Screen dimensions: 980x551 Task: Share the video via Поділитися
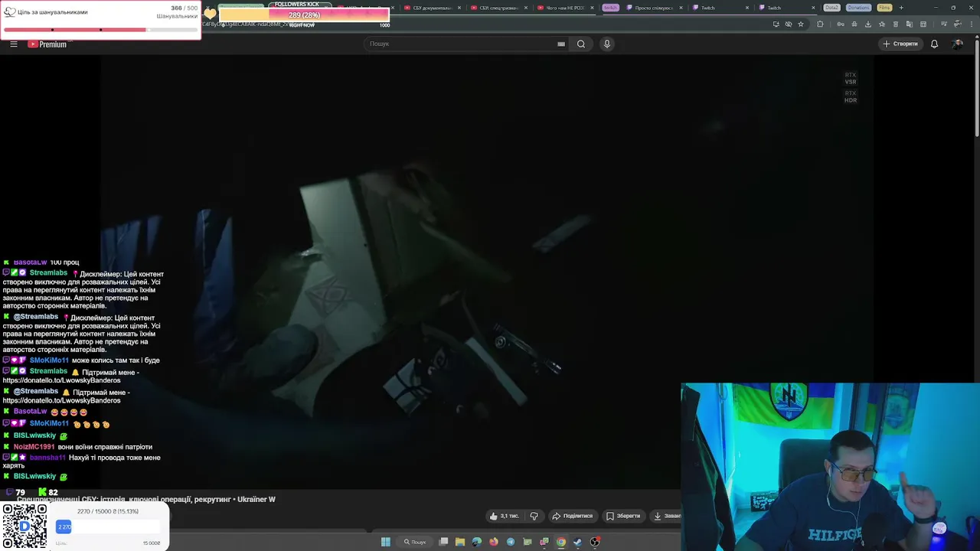tap(573, 516)
